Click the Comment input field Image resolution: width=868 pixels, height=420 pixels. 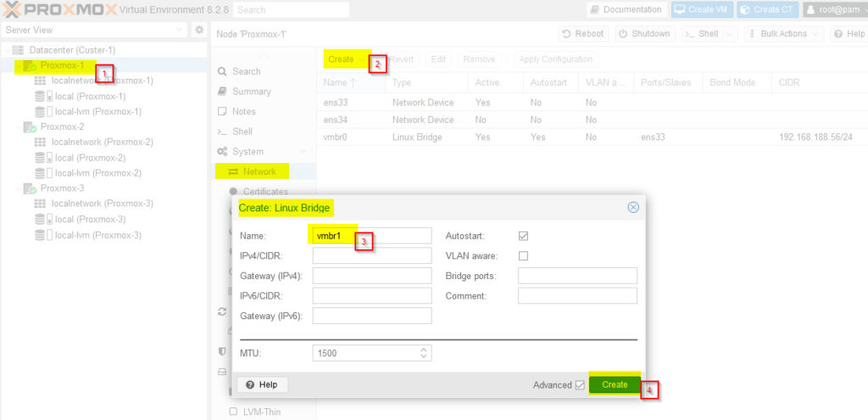[577, 295]
